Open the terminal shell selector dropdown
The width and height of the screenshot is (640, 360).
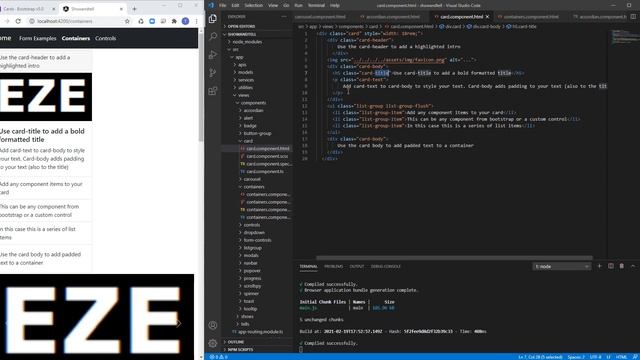pyautogui.click(x=561, y=267)
